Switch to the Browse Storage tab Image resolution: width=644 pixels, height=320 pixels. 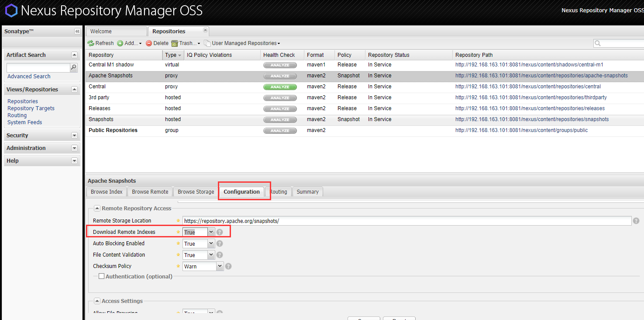196,192
